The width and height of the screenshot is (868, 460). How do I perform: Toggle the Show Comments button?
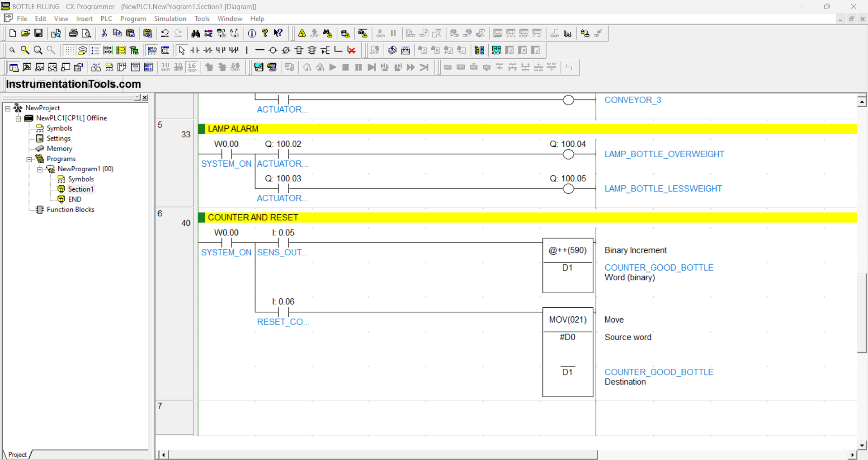(x=82, y=50)
